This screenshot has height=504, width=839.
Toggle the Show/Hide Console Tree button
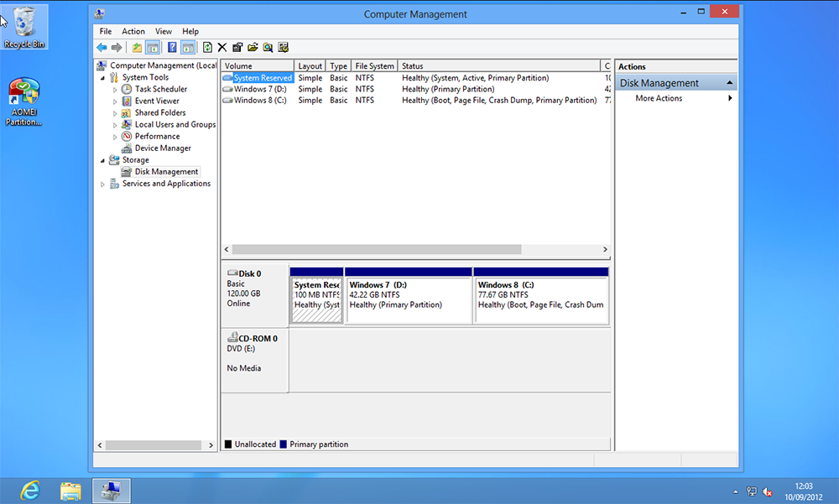click(x=153, y=48)
